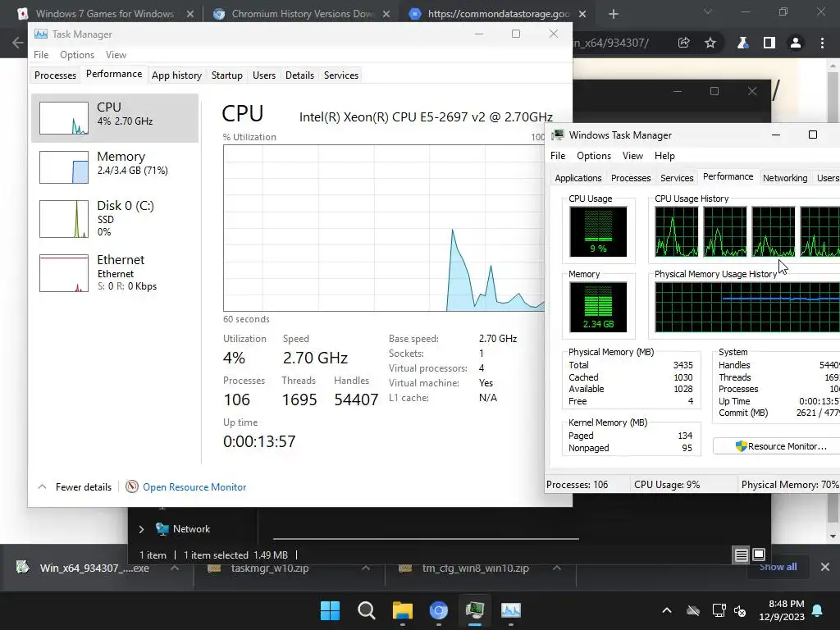Switch to large icons view in Explorer
The image size is (840, 630).
759,555
